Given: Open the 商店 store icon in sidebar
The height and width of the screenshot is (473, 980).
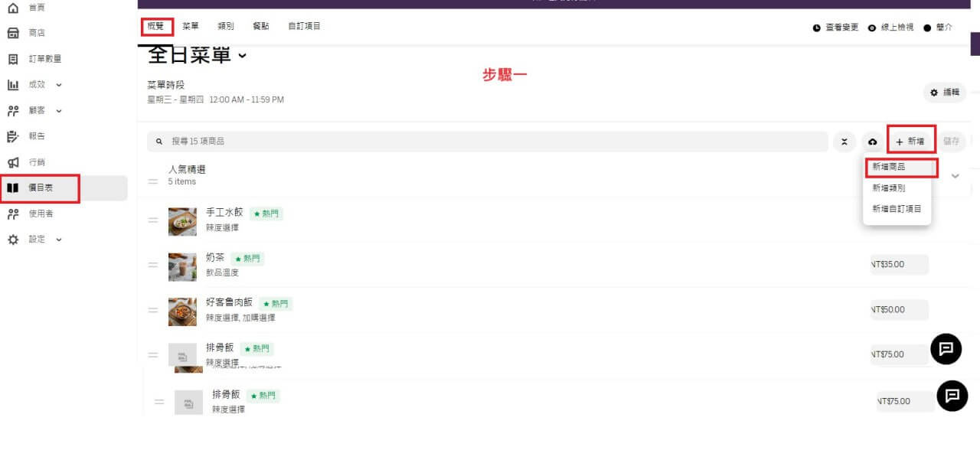Looking at the screenshot, I should pos(13,33).
